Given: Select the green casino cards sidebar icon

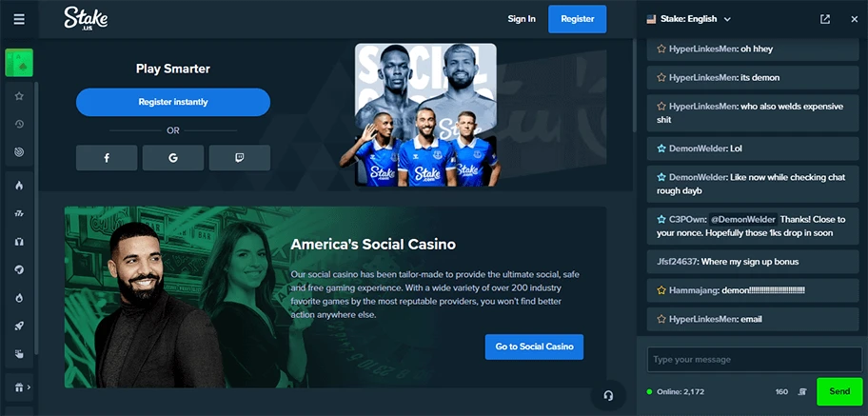Looking at the screenshot, I should coord(19,63).
